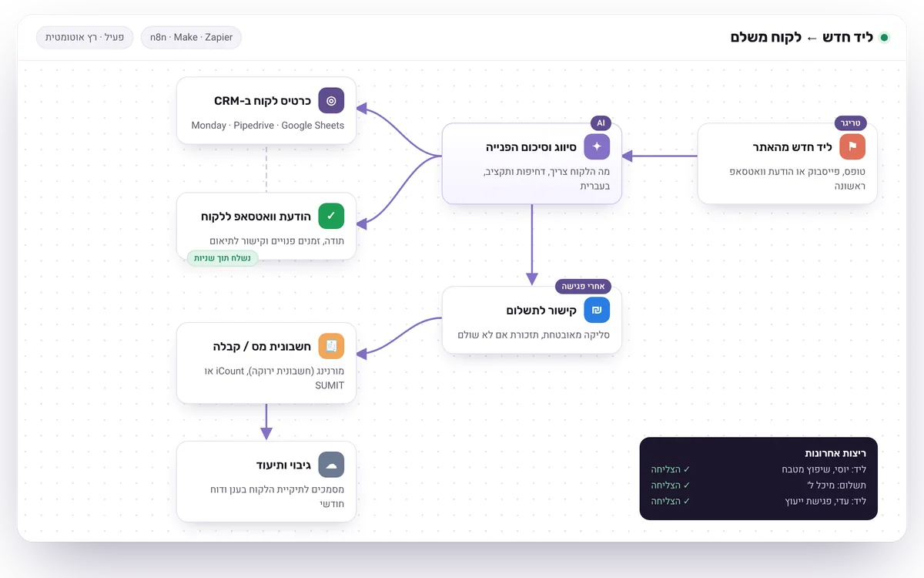
Task: Click the 'אחרי פגישה' badge
Action: click(x=583, y=287)
